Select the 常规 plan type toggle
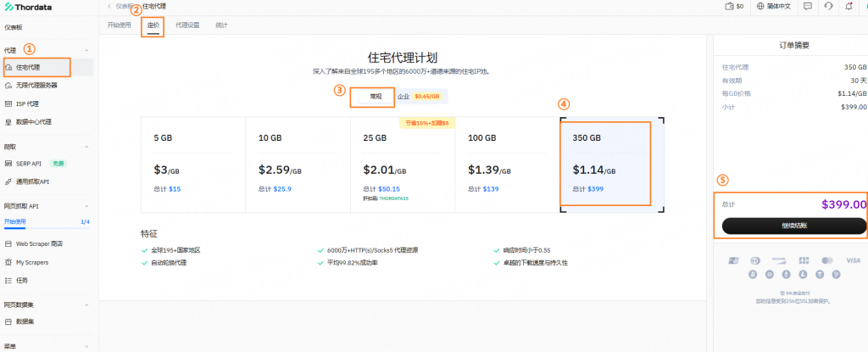 point(375,97)
